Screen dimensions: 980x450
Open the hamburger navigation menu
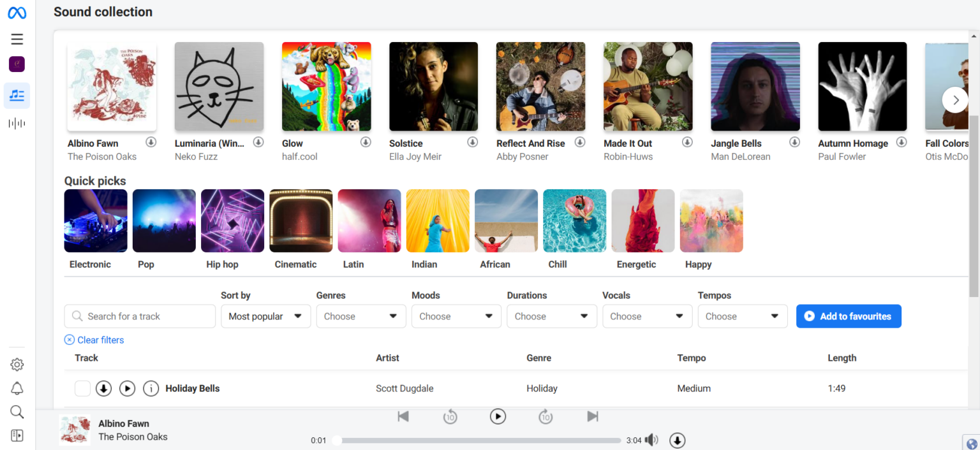17,39
